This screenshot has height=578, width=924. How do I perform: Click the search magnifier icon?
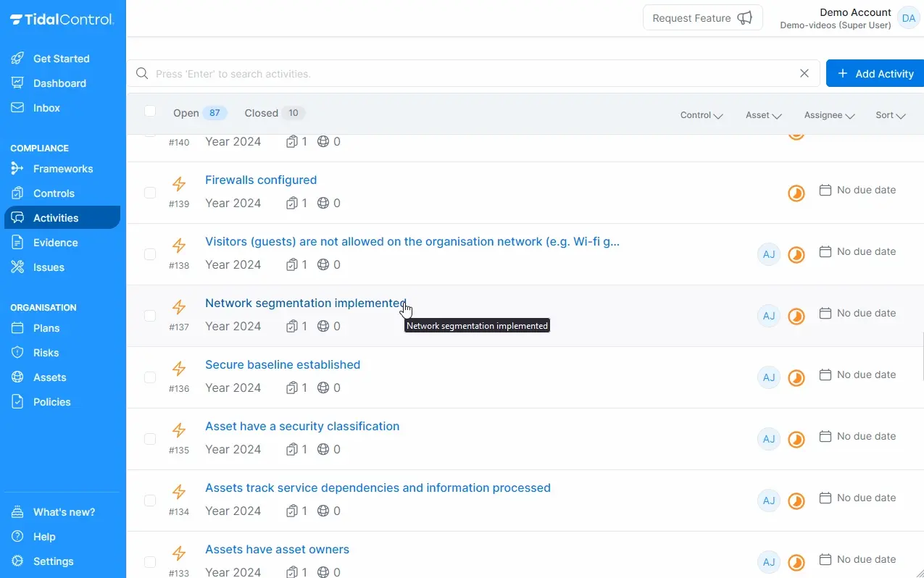click(142, 73)
